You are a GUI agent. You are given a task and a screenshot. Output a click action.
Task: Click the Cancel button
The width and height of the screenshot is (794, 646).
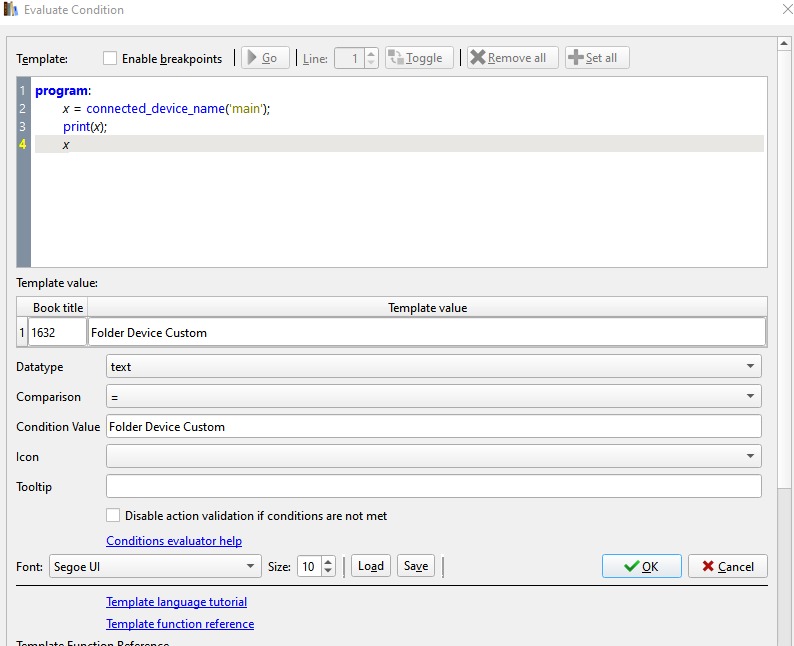[728, 566]
